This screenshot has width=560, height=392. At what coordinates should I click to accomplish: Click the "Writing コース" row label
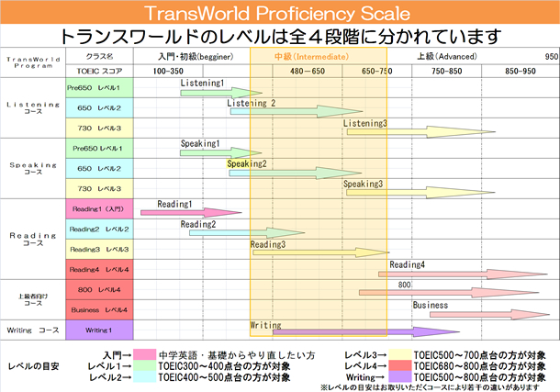(33, 330)
